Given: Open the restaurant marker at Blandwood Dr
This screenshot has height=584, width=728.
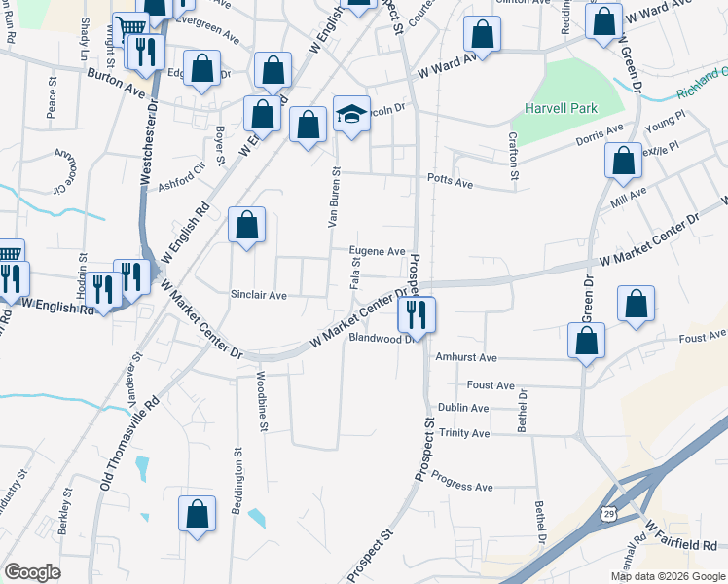Looking at the screenshot, I should click(417, 314).
